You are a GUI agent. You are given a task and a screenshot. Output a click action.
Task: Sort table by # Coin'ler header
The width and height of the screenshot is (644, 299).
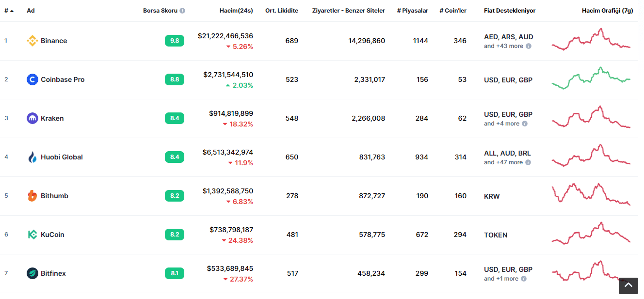(x=453, y=11)
